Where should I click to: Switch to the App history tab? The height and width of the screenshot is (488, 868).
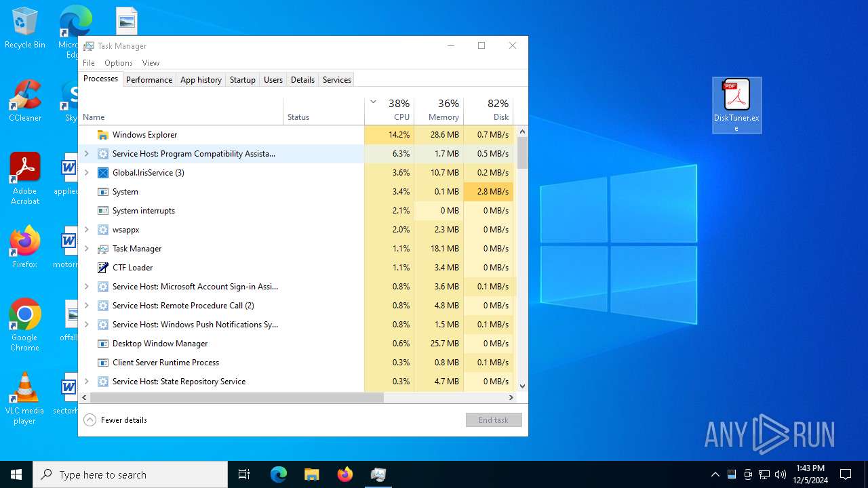click(x=201, y=79)
